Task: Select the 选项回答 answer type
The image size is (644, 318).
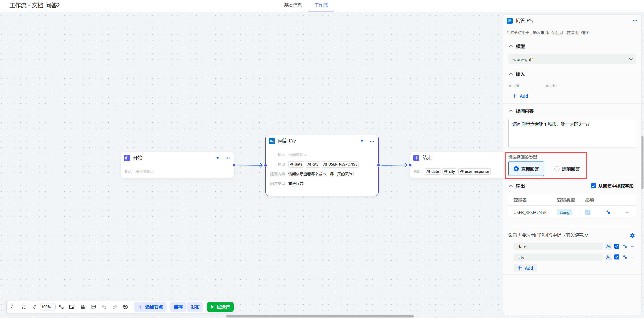Action: [x=557, y=169]
